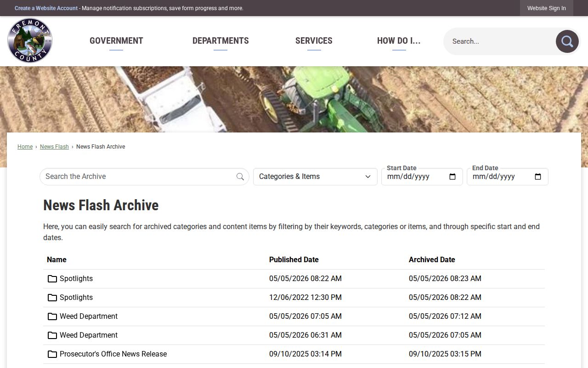Click folder icon for Weed Department 07:05 AM row
Screen dimensions: 588x368
point(52,316)
